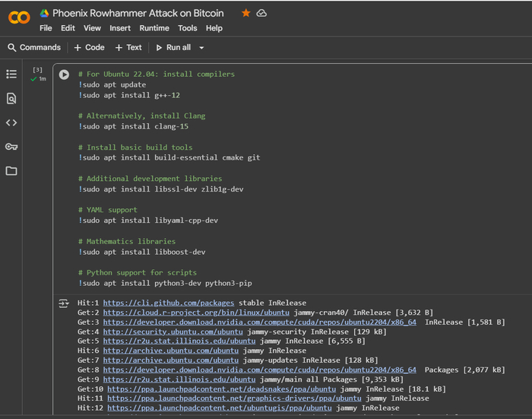Open the Code snippets sidebar icon

[11, 122]
